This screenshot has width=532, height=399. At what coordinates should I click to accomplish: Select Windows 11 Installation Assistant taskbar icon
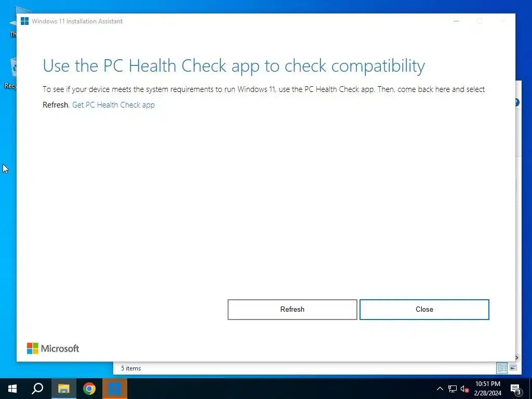[115, 389]
